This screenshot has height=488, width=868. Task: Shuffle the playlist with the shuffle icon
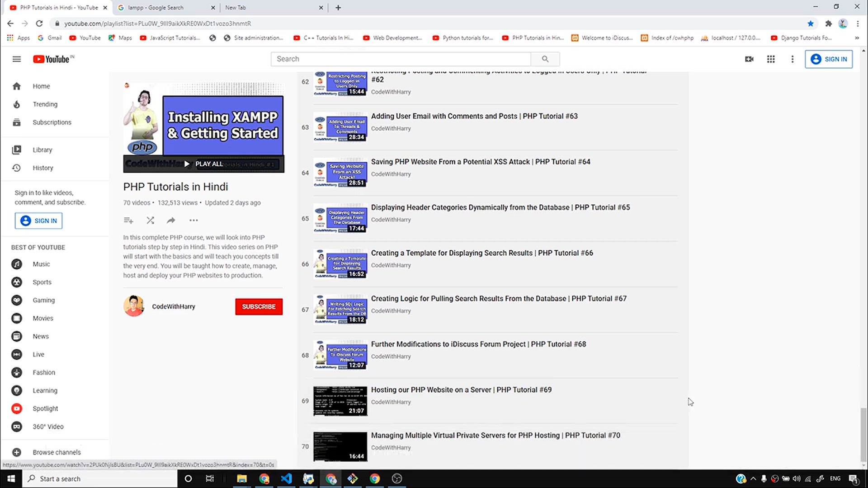pyautogui.click(x=150, y=221)
